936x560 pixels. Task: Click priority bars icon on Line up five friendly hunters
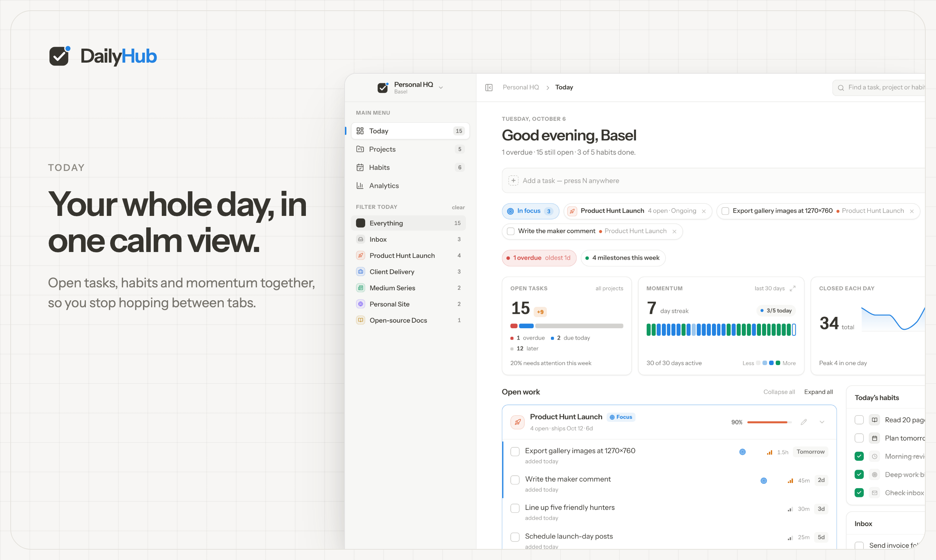pos(790,510)
